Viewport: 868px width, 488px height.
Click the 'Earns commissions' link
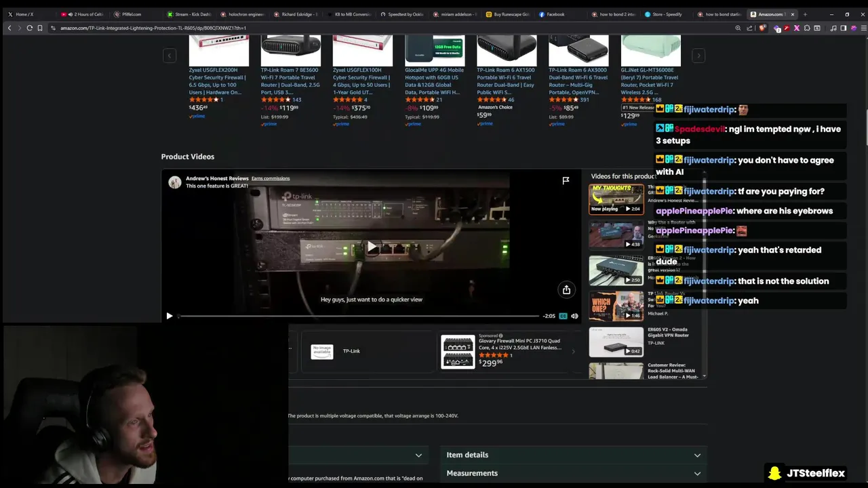coord(271,178)
